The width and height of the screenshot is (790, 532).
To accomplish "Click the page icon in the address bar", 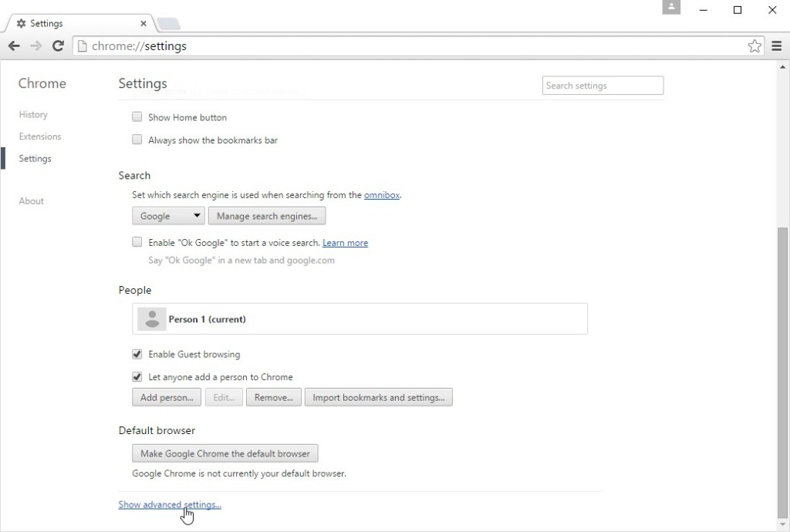I will click(82, 46).
